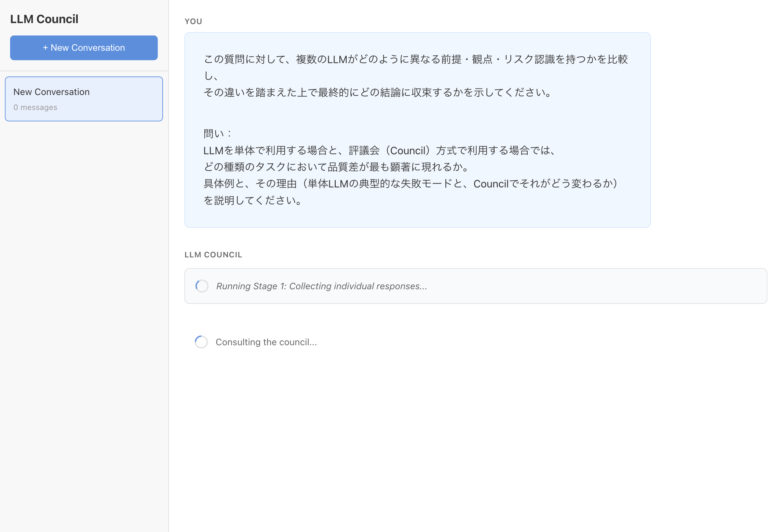Click the first line of Japanese prompt

coord(416,59)
